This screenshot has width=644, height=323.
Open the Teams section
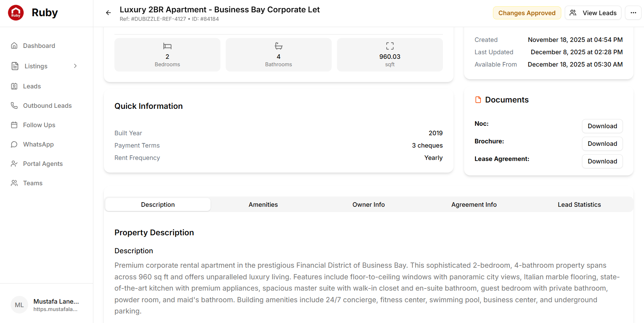tap(32, 183)
